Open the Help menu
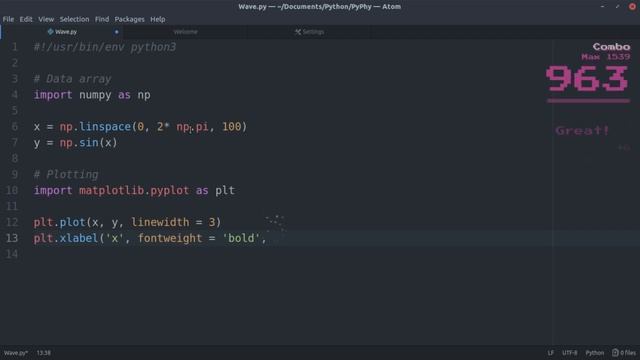640x360 pixels. (158, 19)
